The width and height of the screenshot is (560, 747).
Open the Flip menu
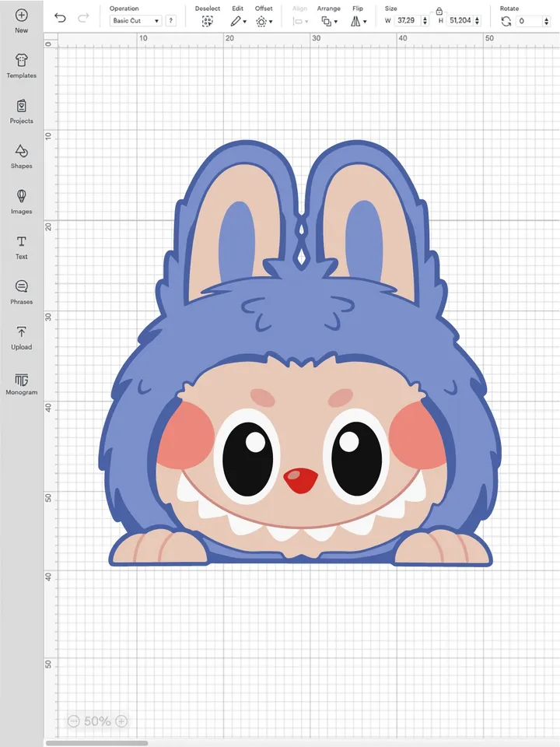(x=357, y=22)
